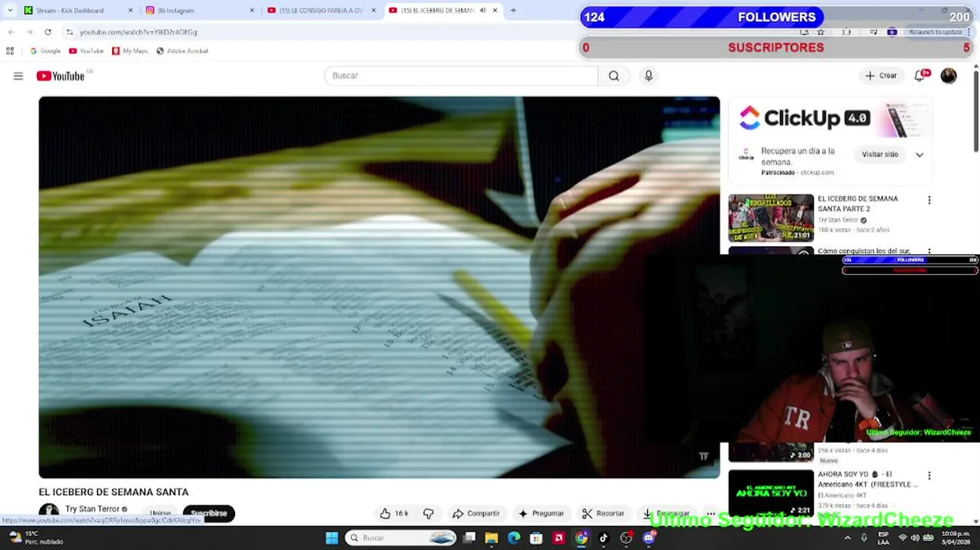
Task: Go forward in browser history
Action: 29,32
